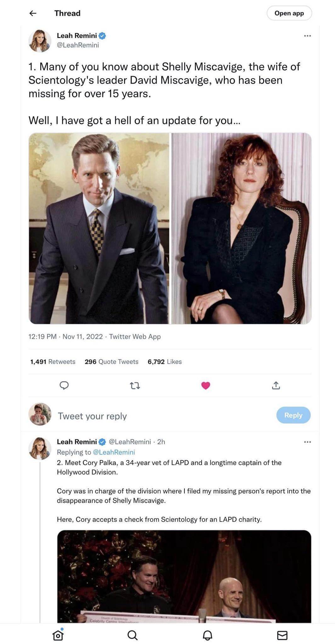
Task: View the 296 Quote Tweets
Action: (x=111, y=362)
